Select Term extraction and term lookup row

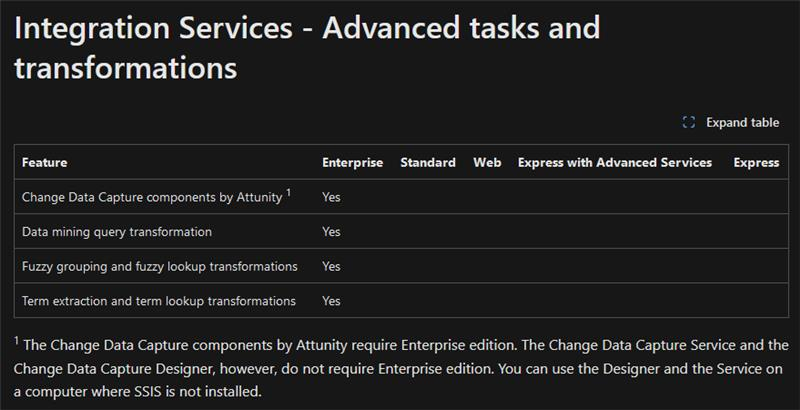[159, 301]
